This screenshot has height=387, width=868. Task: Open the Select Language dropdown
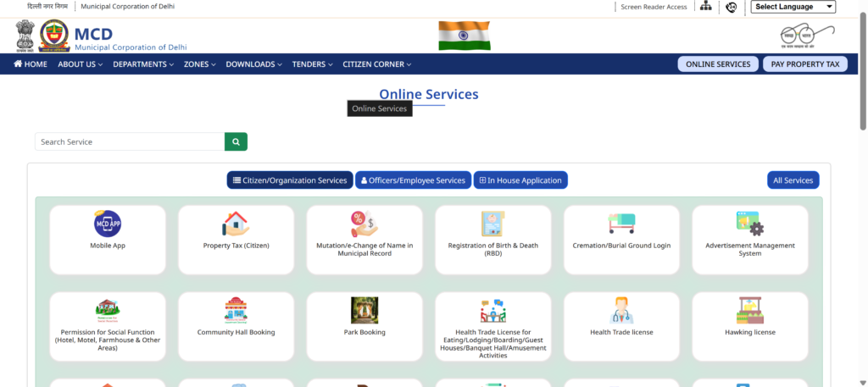tap(793, 7)
